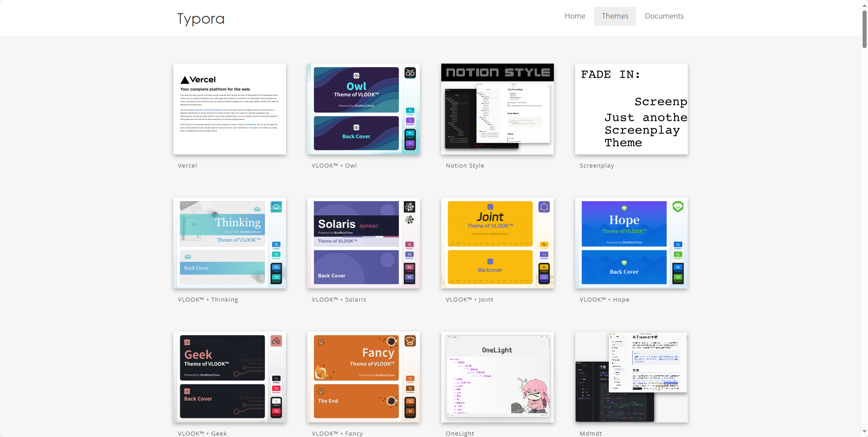Open the OneLight theme thumbnail

pyautogui.click(x=498, y=377)
